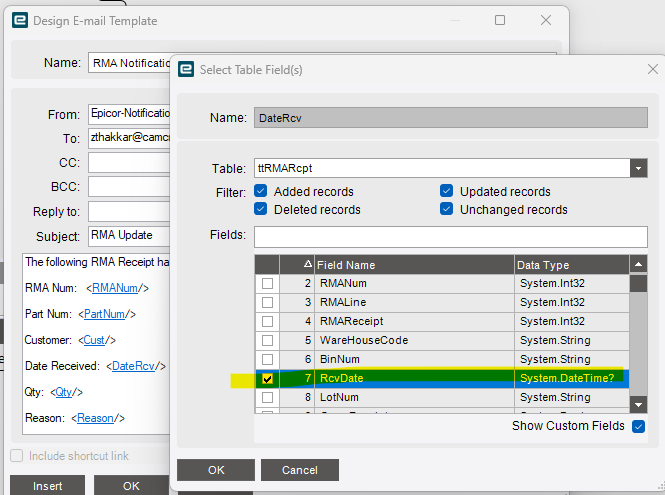665x495 pixels.
Task: Select the RcvDate field name cell
Action: 414,378
